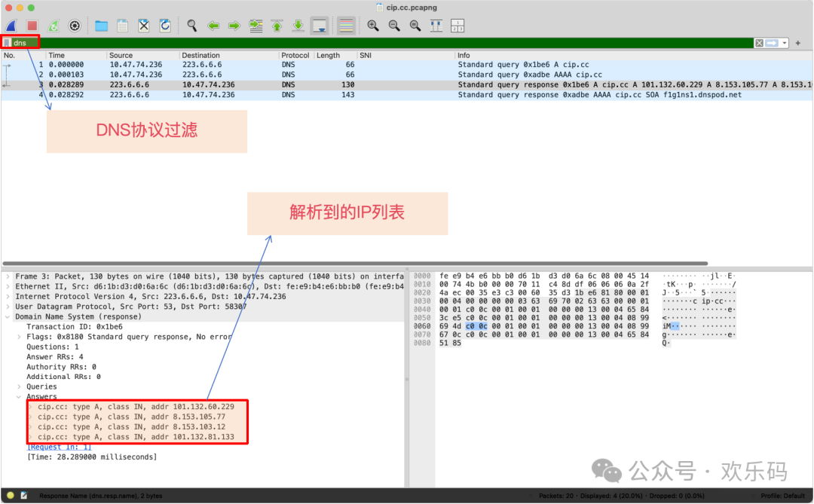Toggle packet list colorization
This screenshot has height=504, width=814.
346,26
